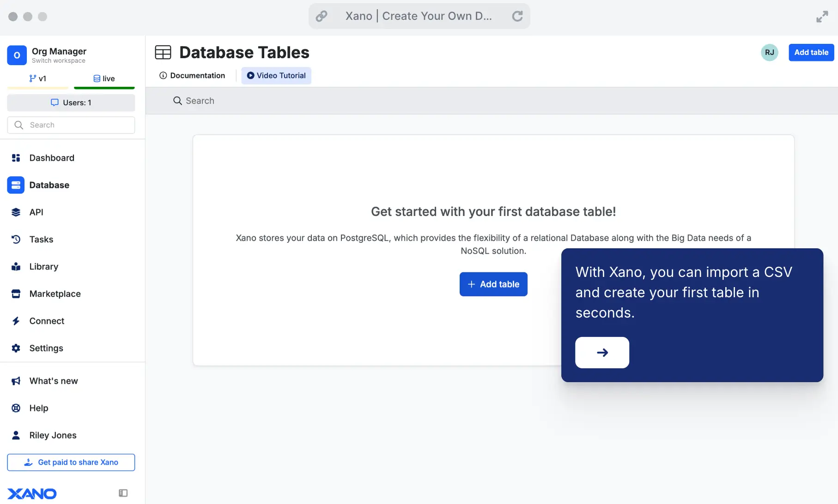Click Get paid to share Xano
The width and height of the screenshot is (838, 504).
71,462
